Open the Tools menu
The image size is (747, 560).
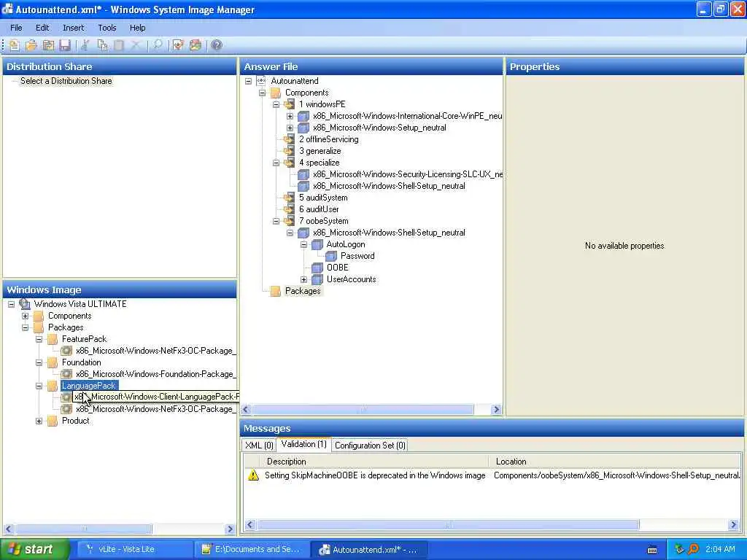point(107,28)
